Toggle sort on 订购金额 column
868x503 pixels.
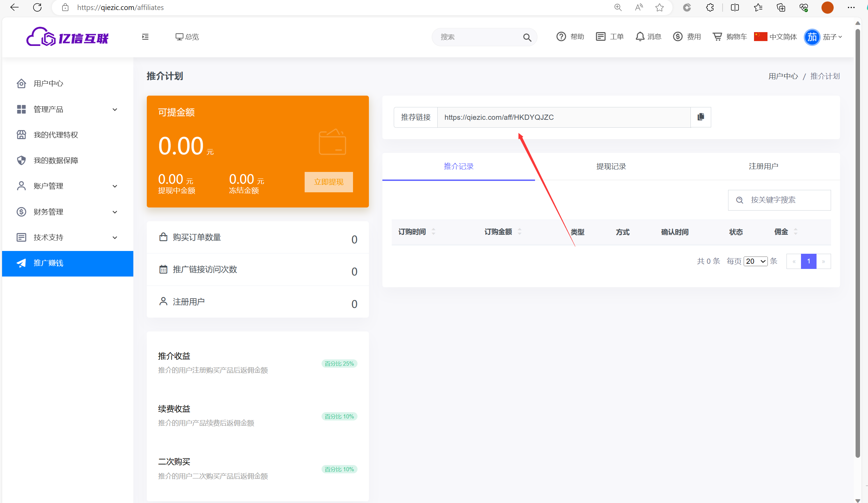click(519, 232)
